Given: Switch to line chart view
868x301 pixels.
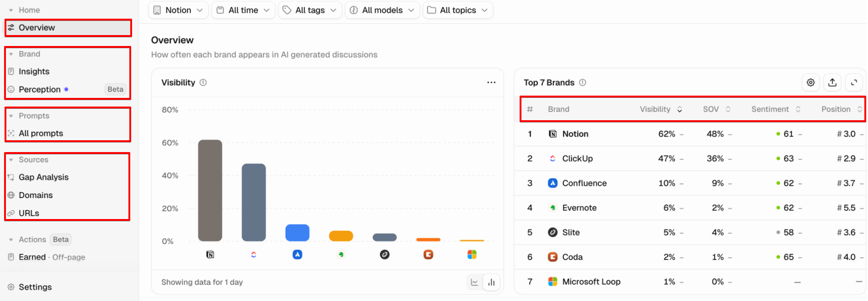Looking at the screenshot, I should [x=475, y=282].
